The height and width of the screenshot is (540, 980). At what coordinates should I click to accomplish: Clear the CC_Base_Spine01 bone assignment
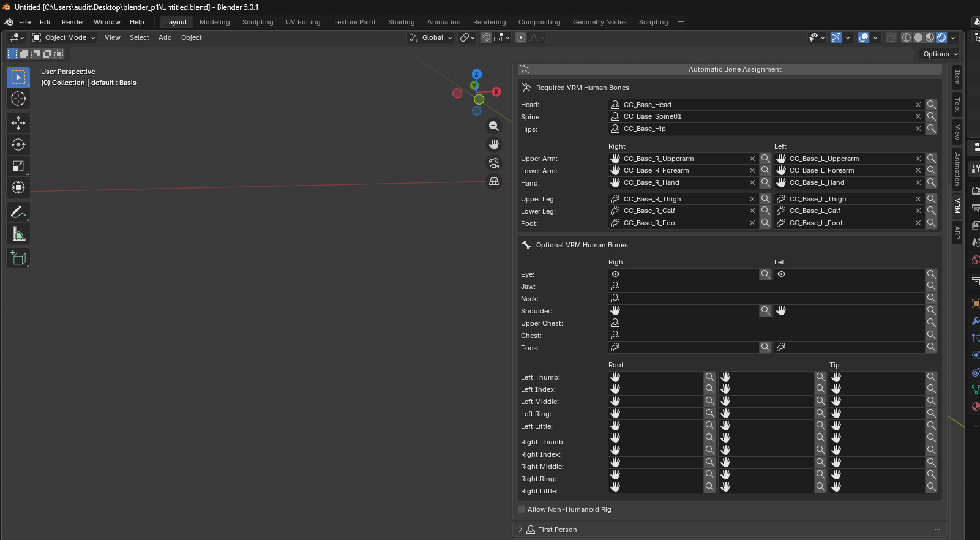click(x=918, y=116)
